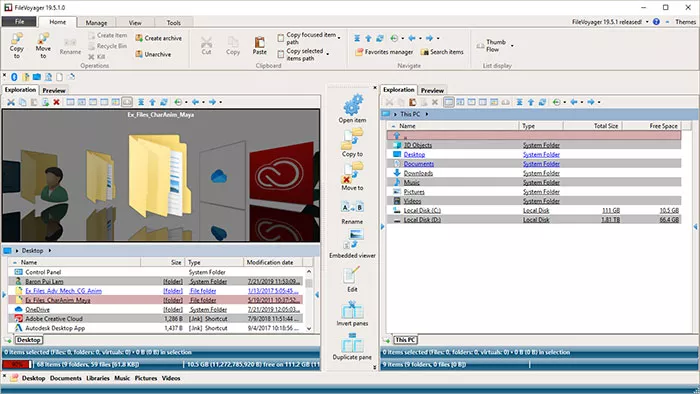Switch to the Tools ribbon tab
The height and width of the screenshot is (394, 700).
[x=174, y=23]
